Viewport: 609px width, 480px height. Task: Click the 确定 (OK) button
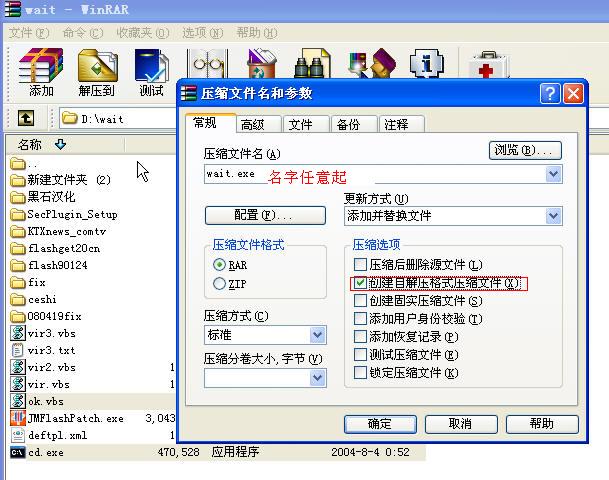click(380, 424)
